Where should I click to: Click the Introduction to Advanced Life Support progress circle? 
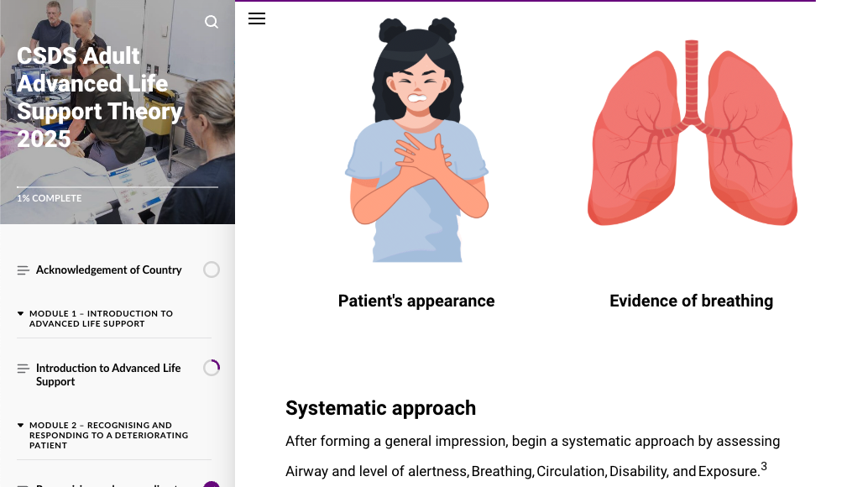point(212,368)
